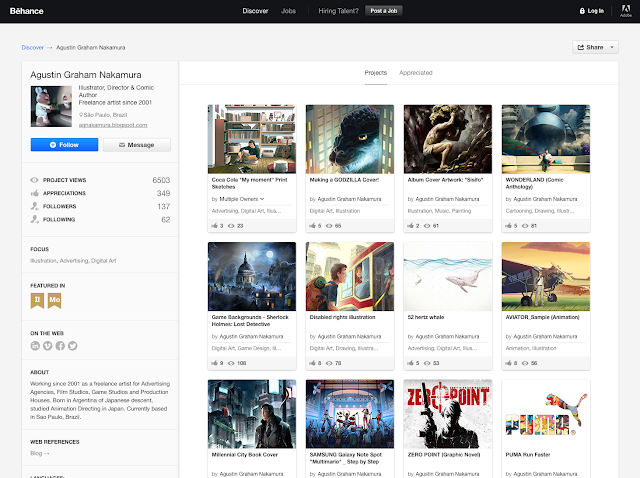
Task: Open the Sisifo album cover thumbnail
Action: click(x=448, y=139)
